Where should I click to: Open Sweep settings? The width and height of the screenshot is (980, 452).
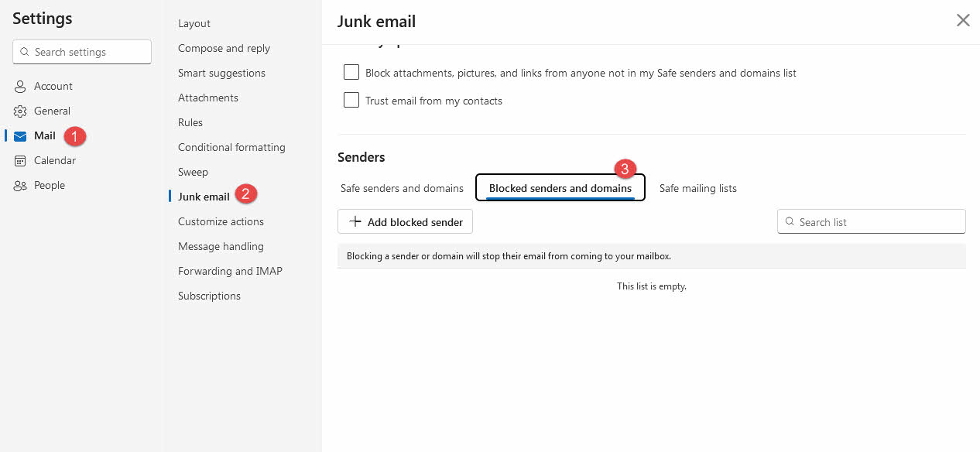[x=193, y=172]
